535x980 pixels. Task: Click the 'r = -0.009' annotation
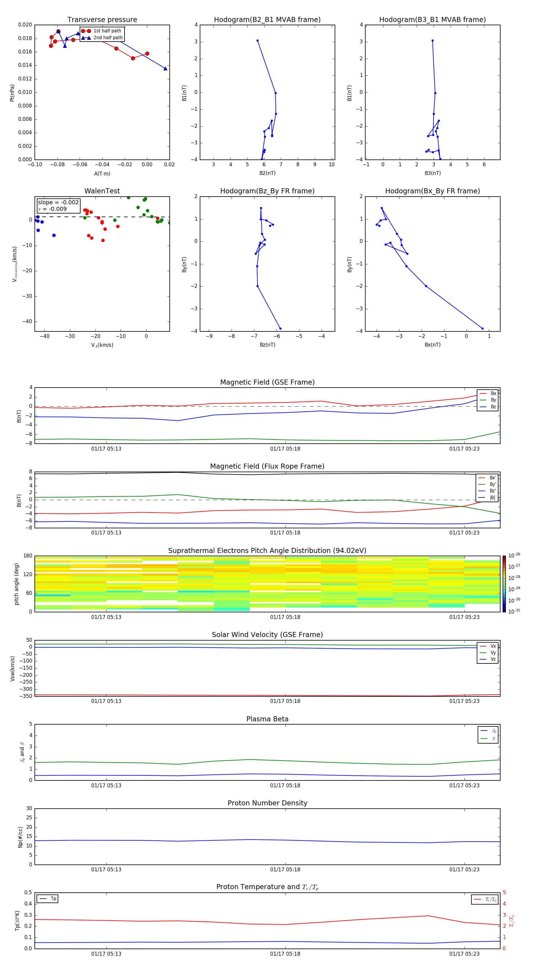53,209
